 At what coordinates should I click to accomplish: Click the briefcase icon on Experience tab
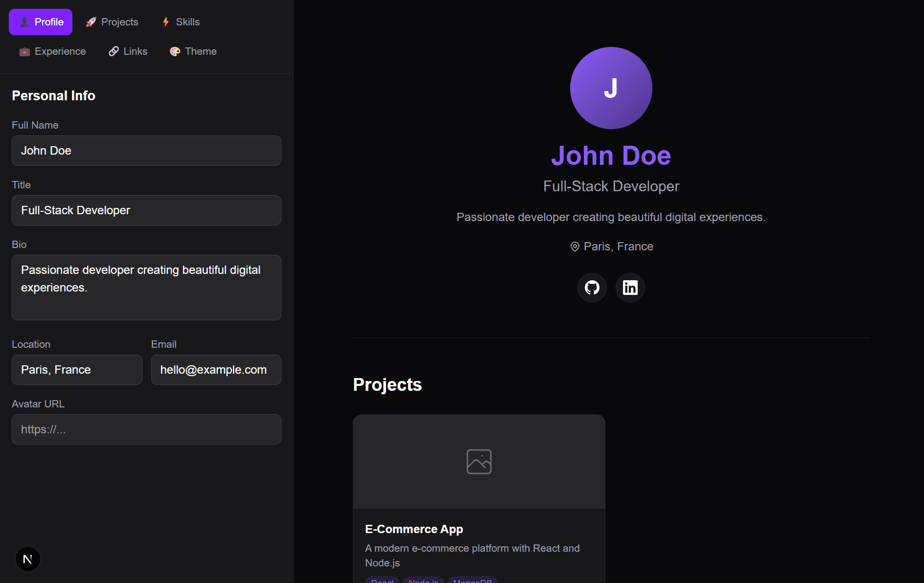[x=24, y=51]
